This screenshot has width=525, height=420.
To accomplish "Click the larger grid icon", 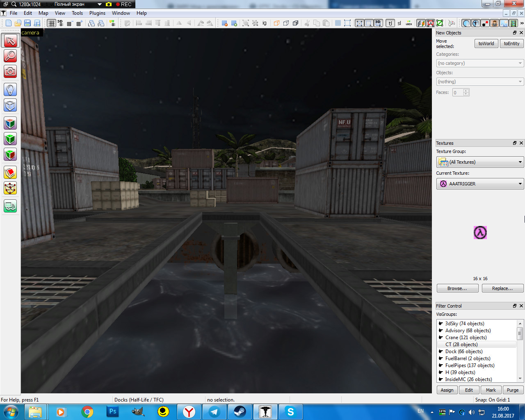I will tap(79, 23).
